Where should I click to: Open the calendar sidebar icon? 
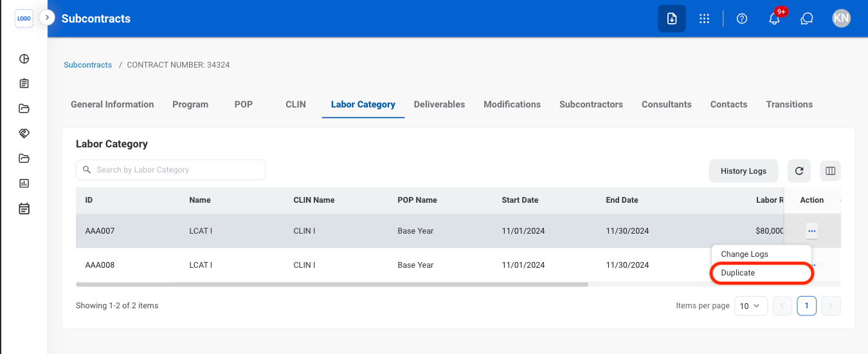pos(24,209)
